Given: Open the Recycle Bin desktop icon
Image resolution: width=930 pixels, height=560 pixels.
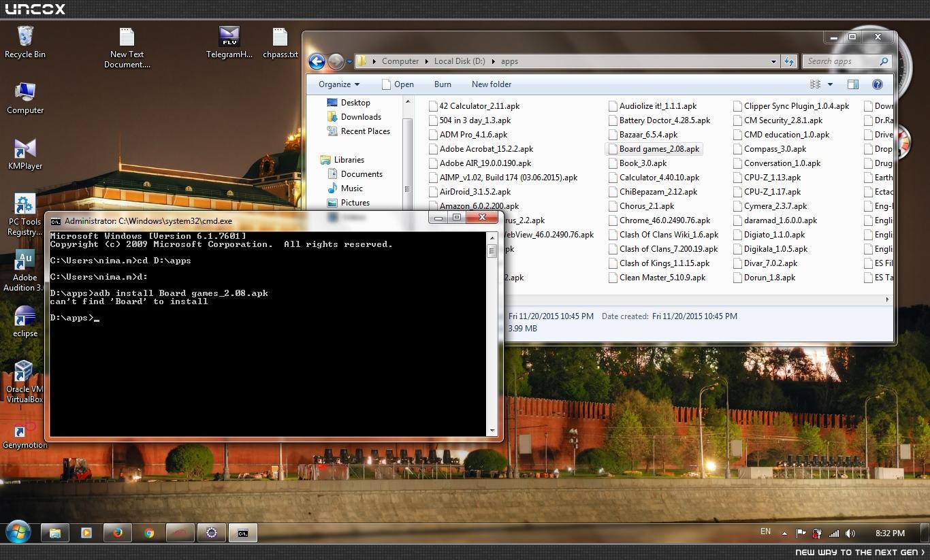Looking at the screenshot, I should click(25, 42).
